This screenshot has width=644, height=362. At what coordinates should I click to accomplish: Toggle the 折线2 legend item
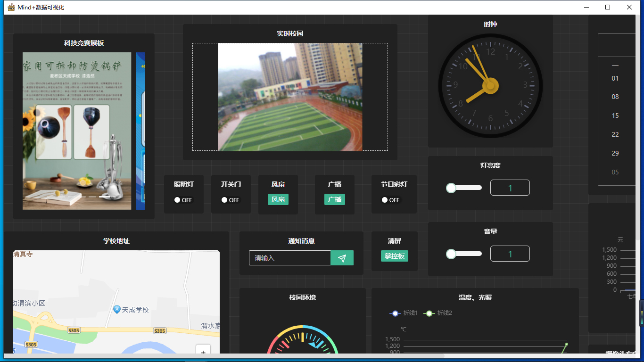click(438, 313)
